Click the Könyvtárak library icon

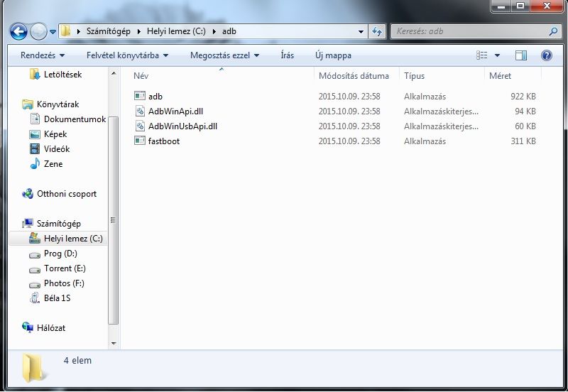[x=28, y=104]
